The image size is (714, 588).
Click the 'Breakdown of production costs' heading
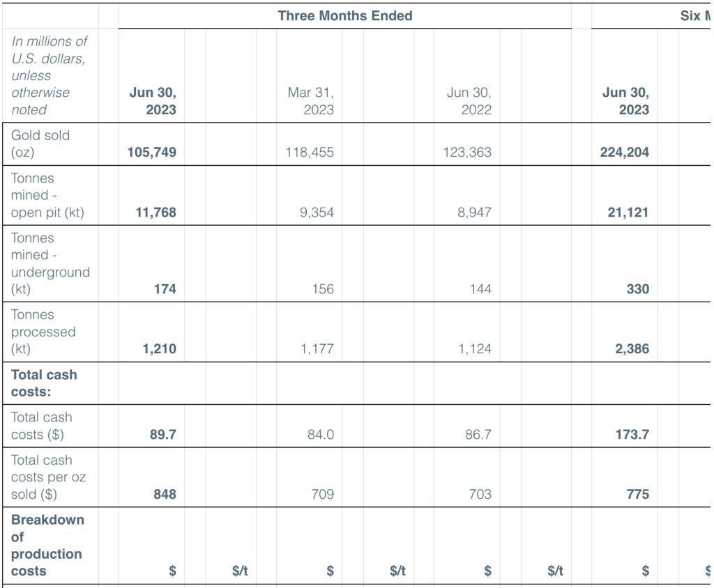tap(47, 545)
